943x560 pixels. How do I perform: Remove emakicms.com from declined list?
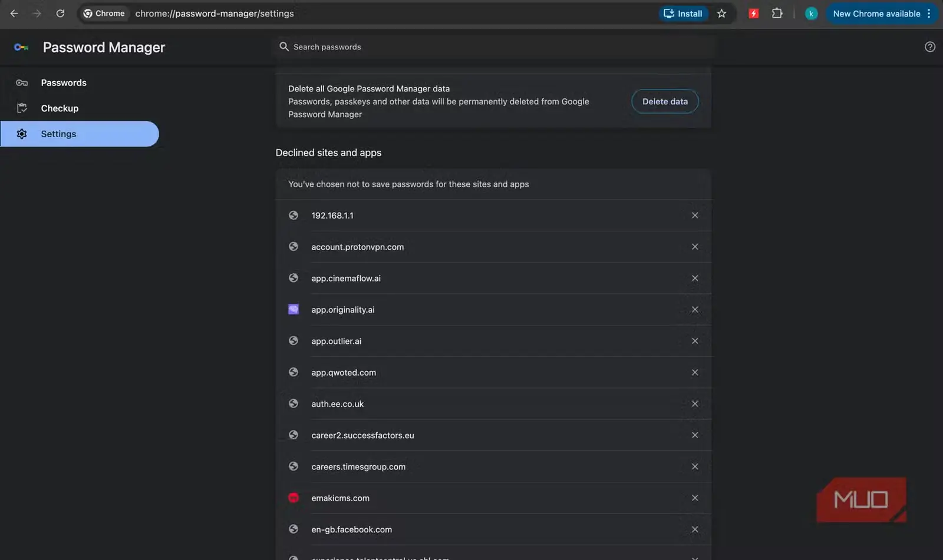click(x=695, y=498)
